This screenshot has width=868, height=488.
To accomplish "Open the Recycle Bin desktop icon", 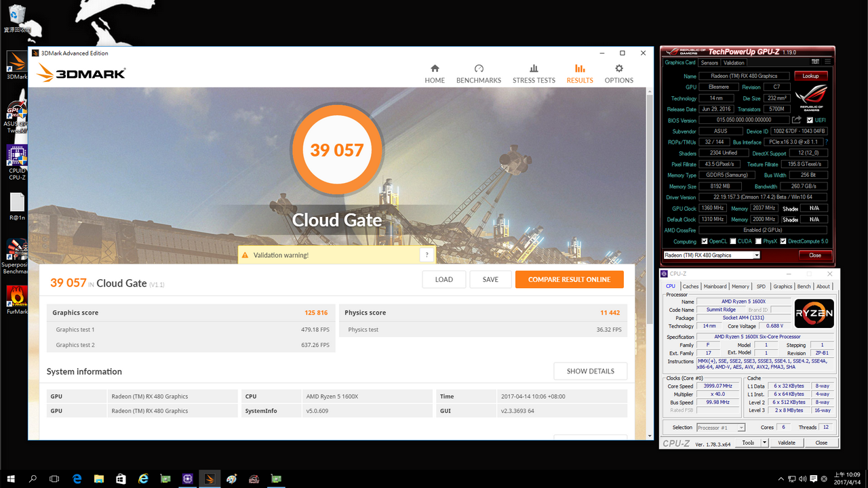I will point(17,18).
